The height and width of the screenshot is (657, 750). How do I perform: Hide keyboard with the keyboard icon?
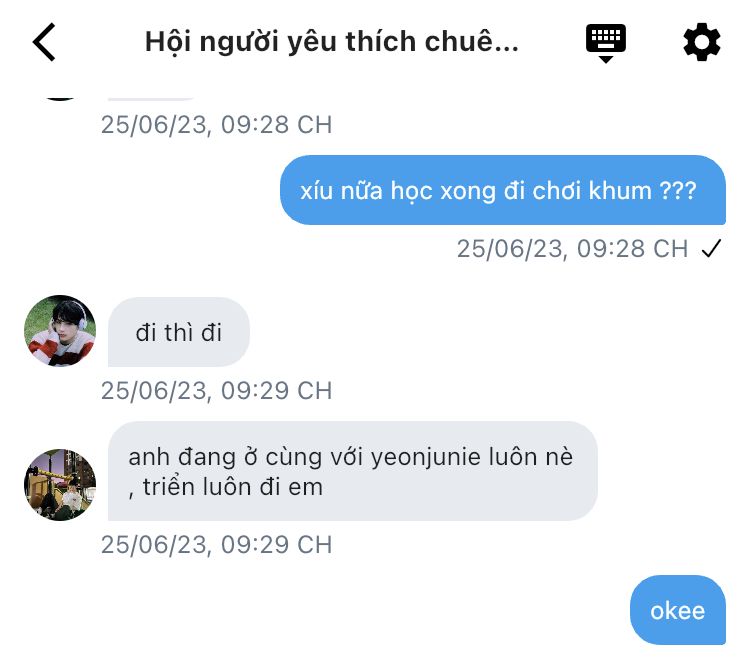click(x=605, y=42)
